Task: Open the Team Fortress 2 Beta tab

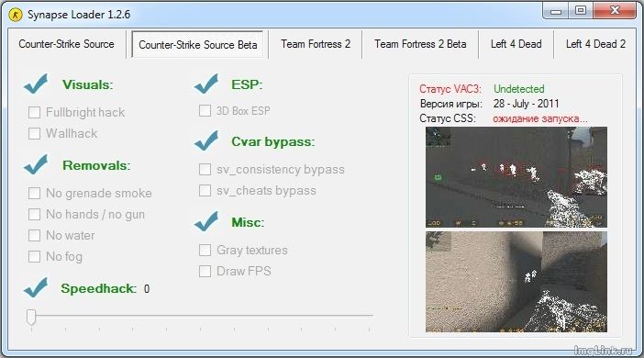Action: [x=420, y=44]
